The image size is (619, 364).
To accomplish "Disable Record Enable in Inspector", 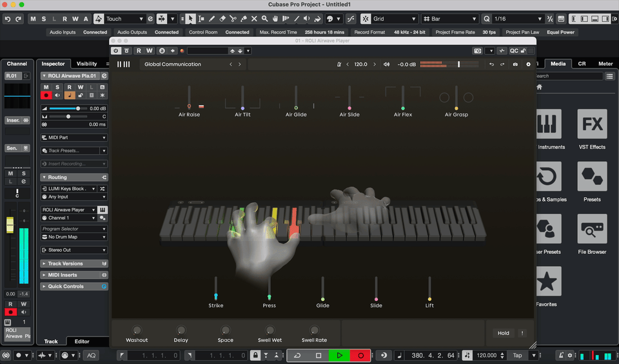I will 46,95.
